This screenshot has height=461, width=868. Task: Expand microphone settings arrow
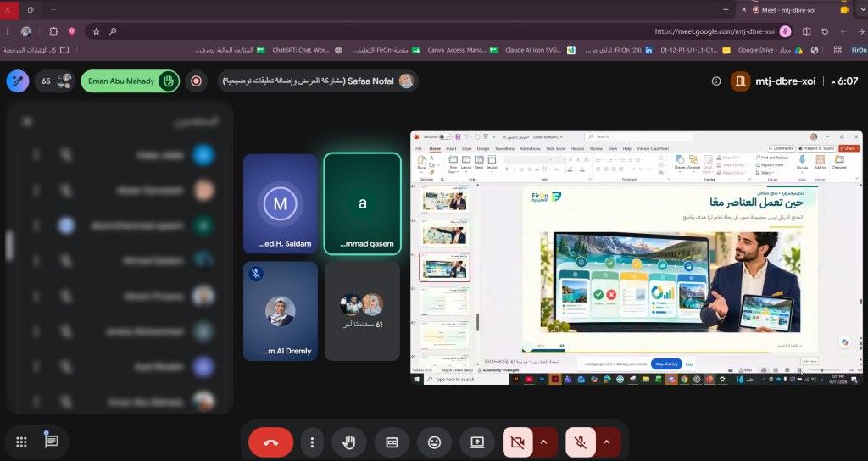point(607,442)
